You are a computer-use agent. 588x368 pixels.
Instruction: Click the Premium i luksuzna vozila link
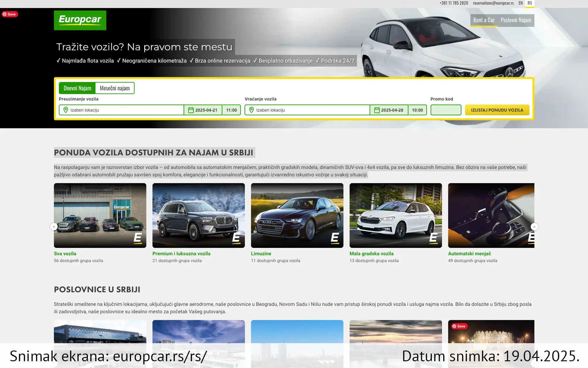tap(181, 254)
